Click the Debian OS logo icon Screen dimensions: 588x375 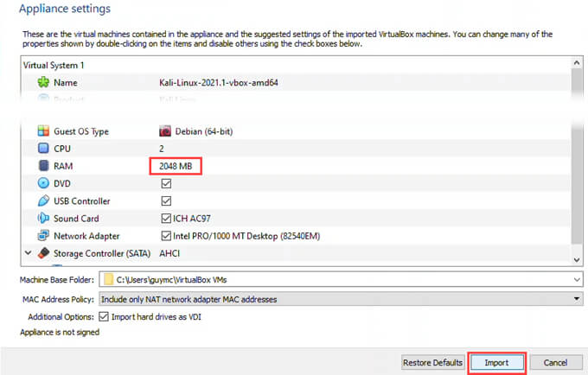pyautogui.click(x=165, y=131)
